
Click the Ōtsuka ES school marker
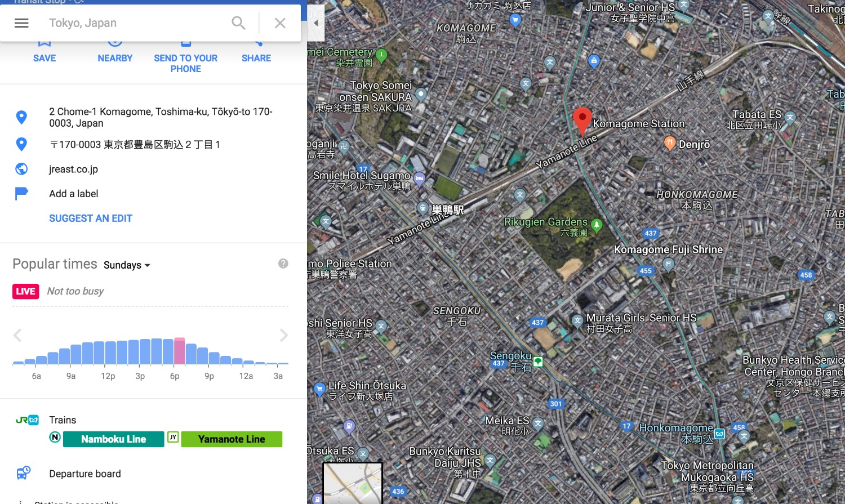[363, 453]
